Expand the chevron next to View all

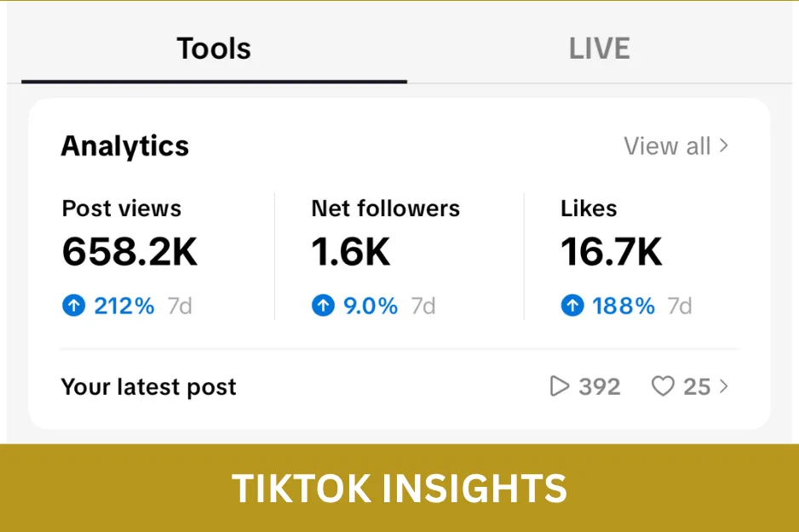pos(723,146)
